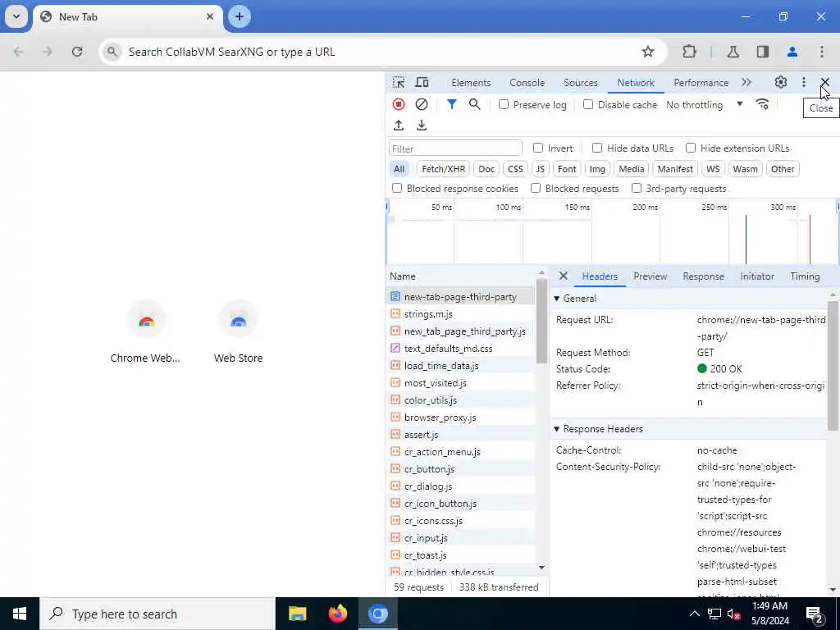Show hidden system tray icons
This screenshot has width=840, height=630.
point(694,614)
